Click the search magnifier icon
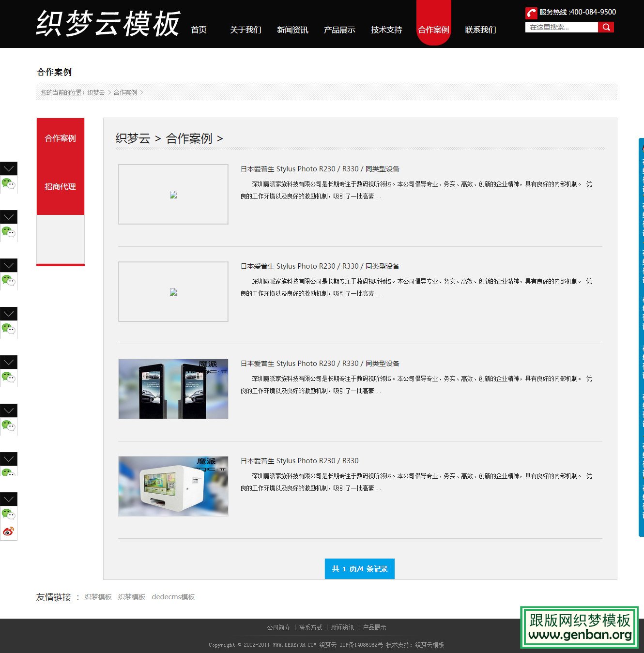This screenshot has height=653, width=644. (x=607, y=27)
